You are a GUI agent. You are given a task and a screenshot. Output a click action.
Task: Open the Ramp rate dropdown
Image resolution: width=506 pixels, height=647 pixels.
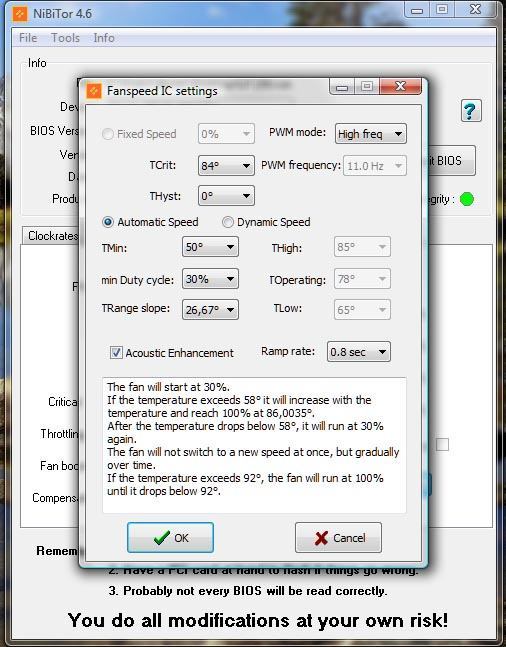coord(359,352)
